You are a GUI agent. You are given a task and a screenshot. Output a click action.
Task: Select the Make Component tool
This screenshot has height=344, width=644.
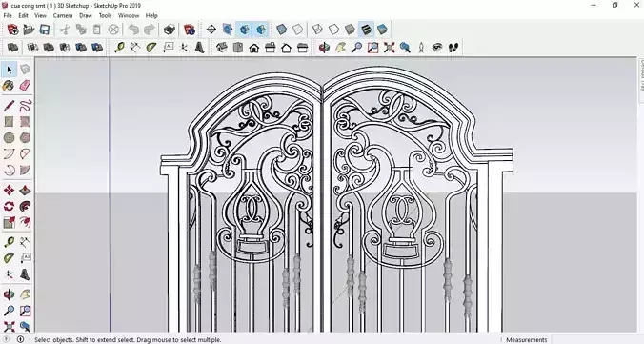click(x=25, y=70)
